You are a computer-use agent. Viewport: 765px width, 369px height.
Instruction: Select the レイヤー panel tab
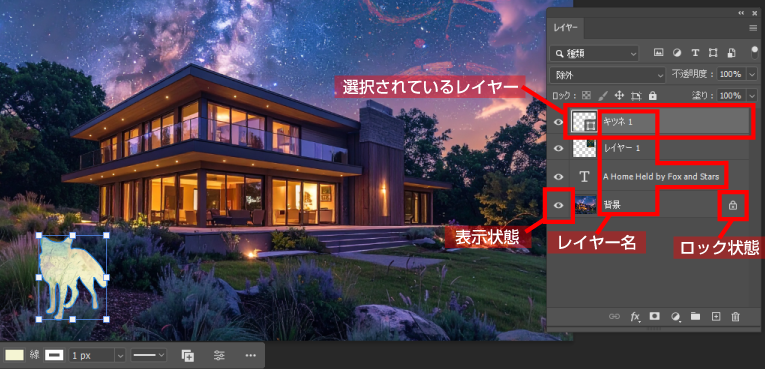click(565, 28)
